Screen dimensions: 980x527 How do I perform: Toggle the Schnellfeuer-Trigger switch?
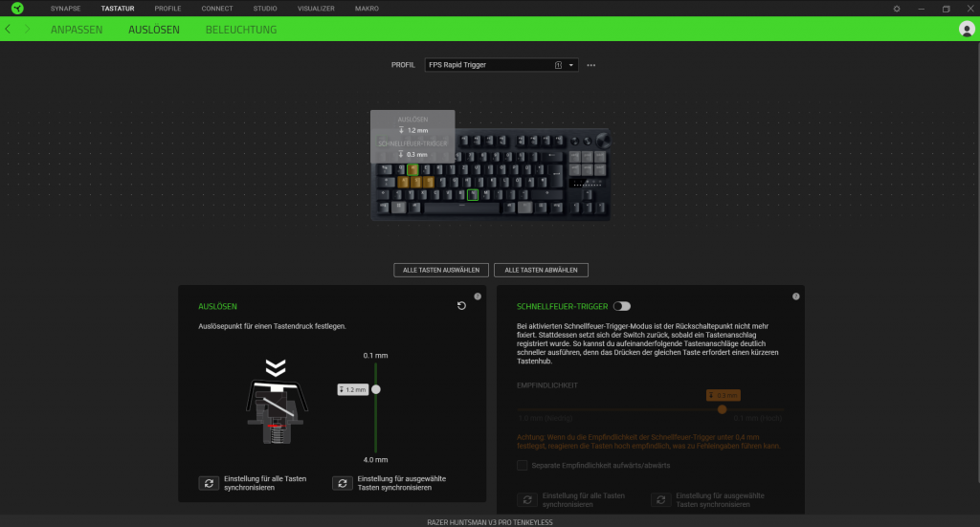pyautogui.click(x=622, y=306)
